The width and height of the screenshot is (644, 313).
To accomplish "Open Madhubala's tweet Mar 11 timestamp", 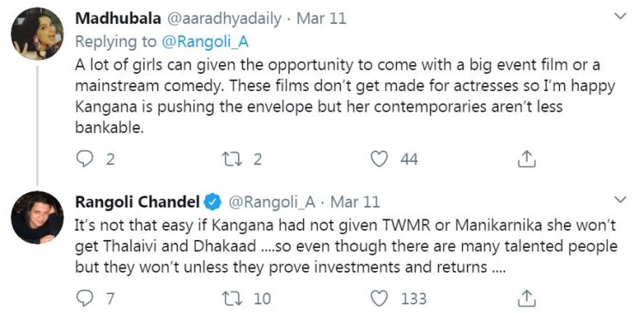I will 321,19.
